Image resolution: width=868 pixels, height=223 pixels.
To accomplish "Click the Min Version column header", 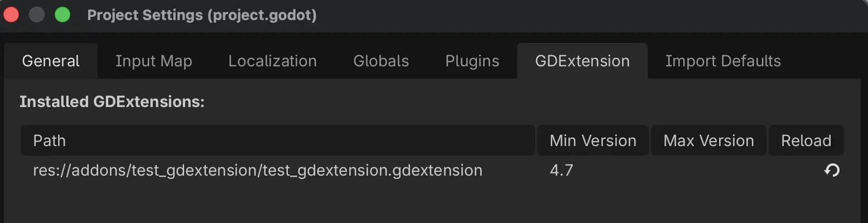I will click(x=593, y=140).
